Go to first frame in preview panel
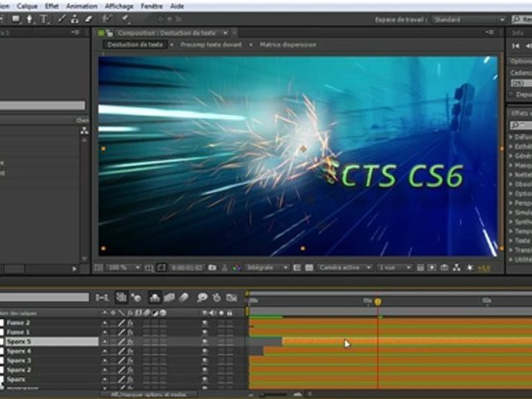Screen dimensions: 532x399 pyautogui.click(x=516, y=46)
